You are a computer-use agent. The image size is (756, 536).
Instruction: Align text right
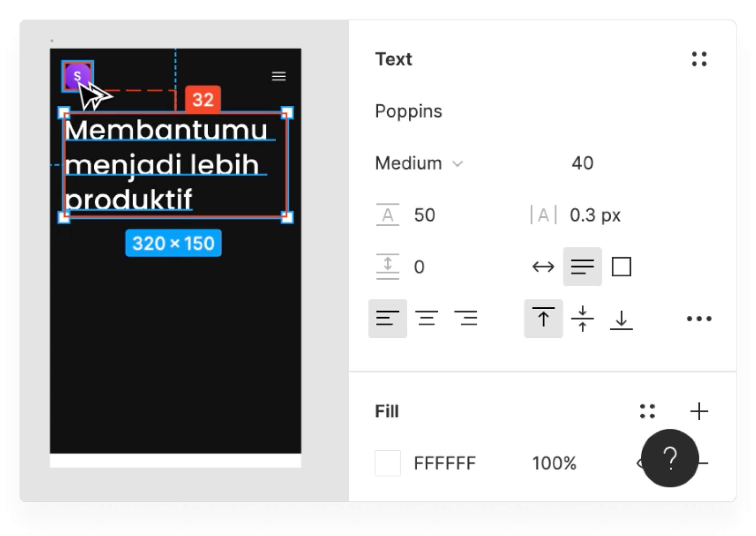(x=465, y=319)
